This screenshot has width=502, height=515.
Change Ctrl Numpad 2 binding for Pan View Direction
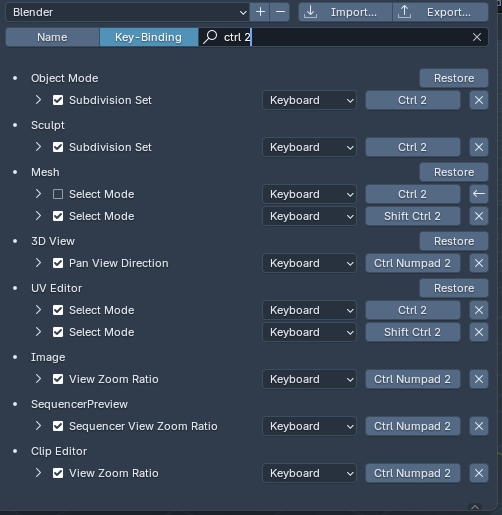pyautogui.click(x=413, y=263)
